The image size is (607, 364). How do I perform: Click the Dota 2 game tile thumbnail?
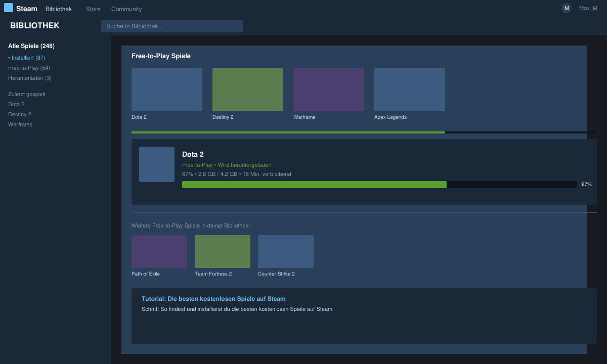tap(167, 89)
